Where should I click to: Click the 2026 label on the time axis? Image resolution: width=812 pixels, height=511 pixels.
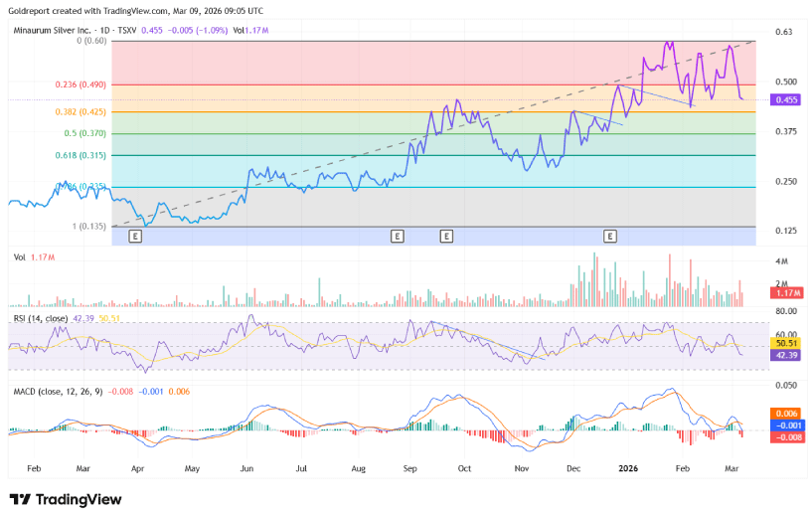point(627,466)
